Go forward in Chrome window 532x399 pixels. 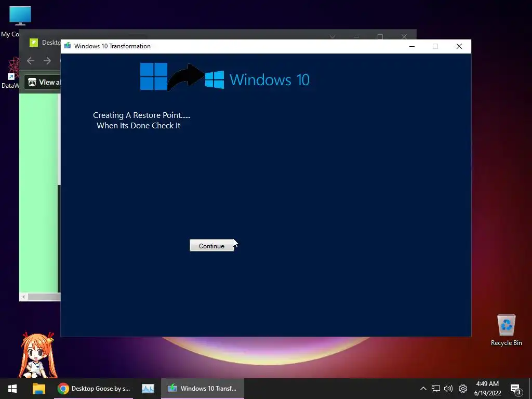[47, 61]
